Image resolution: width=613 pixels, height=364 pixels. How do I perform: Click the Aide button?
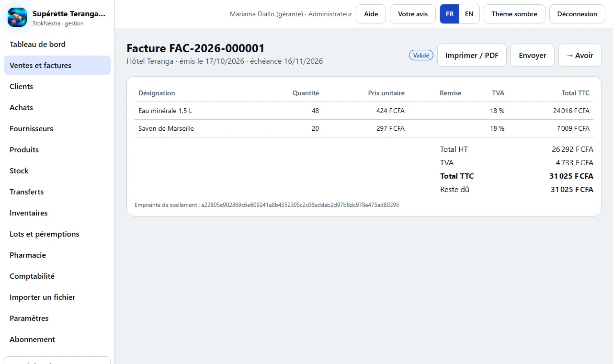(x=371, y=14)
